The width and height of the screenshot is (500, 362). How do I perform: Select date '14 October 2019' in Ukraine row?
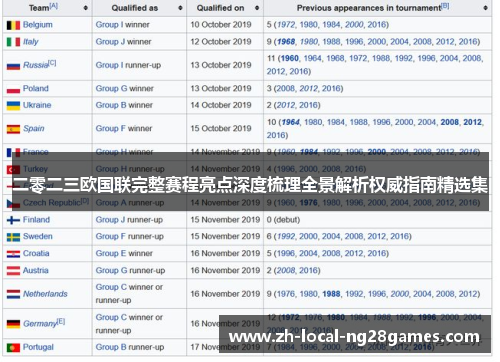click(x=221, y=105)
